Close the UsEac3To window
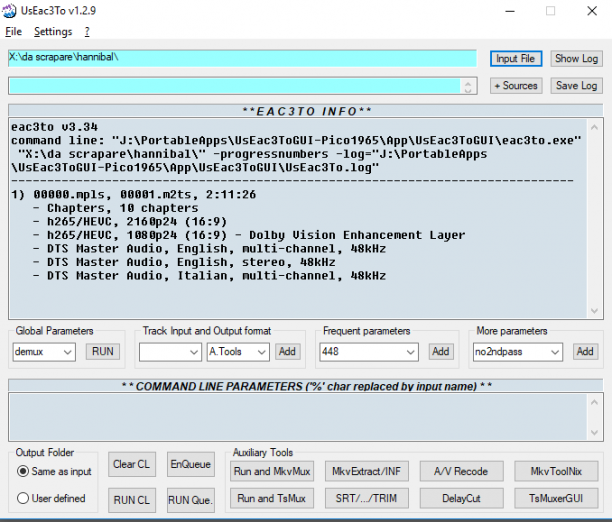Image resolution: width=612 pixels, height=522 pixels. pyautogui.click(x=592, y=11)
